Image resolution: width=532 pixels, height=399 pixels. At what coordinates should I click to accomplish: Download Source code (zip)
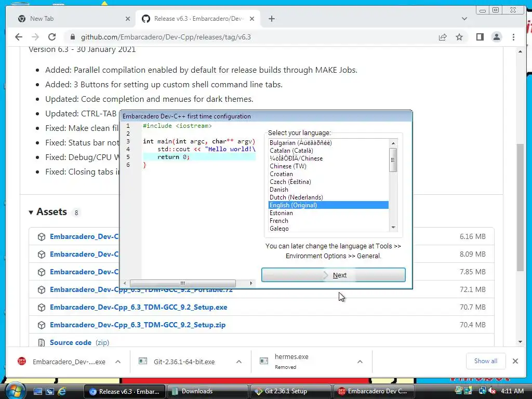click(x=71, y=342)
